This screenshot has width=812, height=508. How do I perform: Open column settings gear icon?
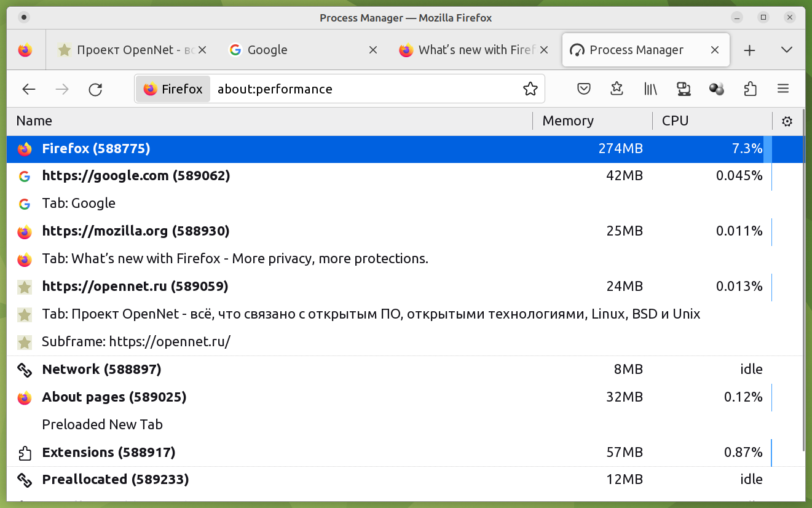coord(787,121)
